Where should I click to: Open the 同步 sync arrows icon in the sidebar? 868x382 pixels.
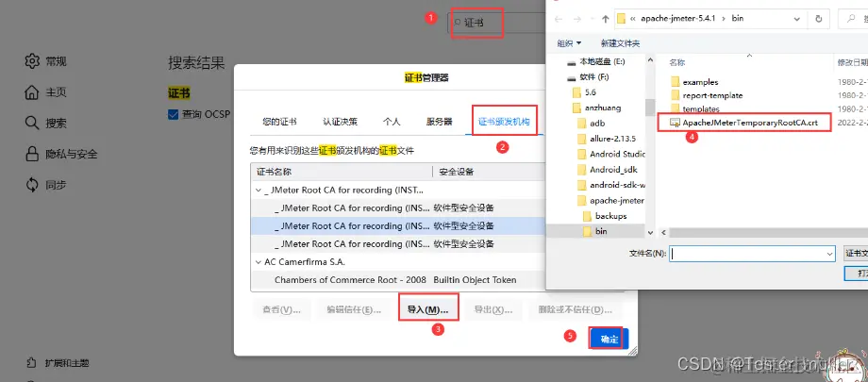coord(32,185)
